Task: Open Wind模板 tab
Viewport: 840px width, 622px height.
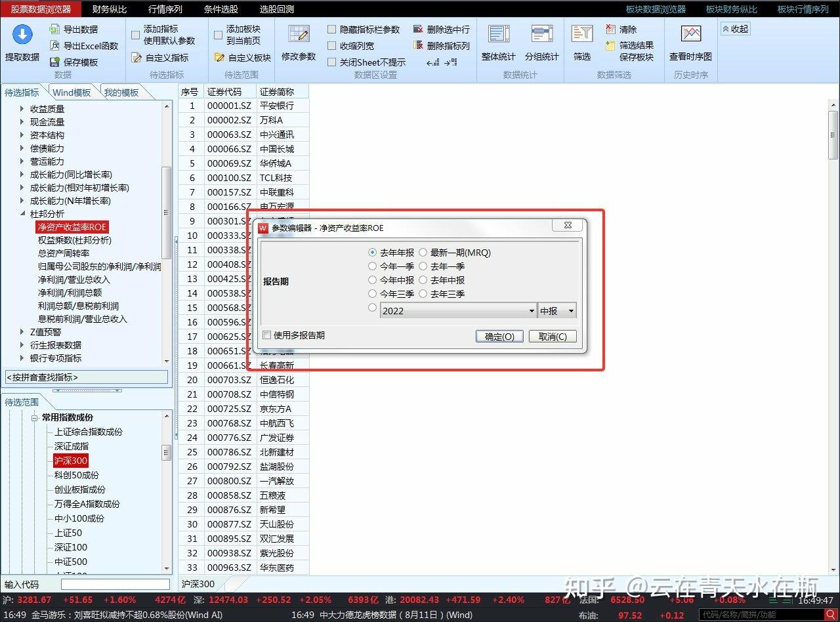Action: pos(72,93)
